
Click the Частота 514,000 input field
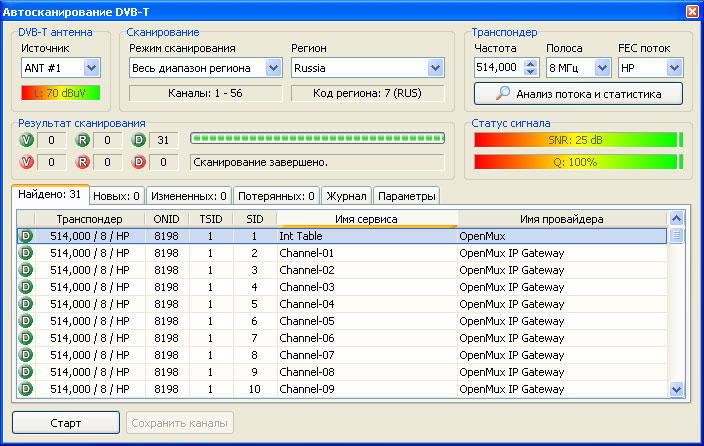click(x=499, y=68)
